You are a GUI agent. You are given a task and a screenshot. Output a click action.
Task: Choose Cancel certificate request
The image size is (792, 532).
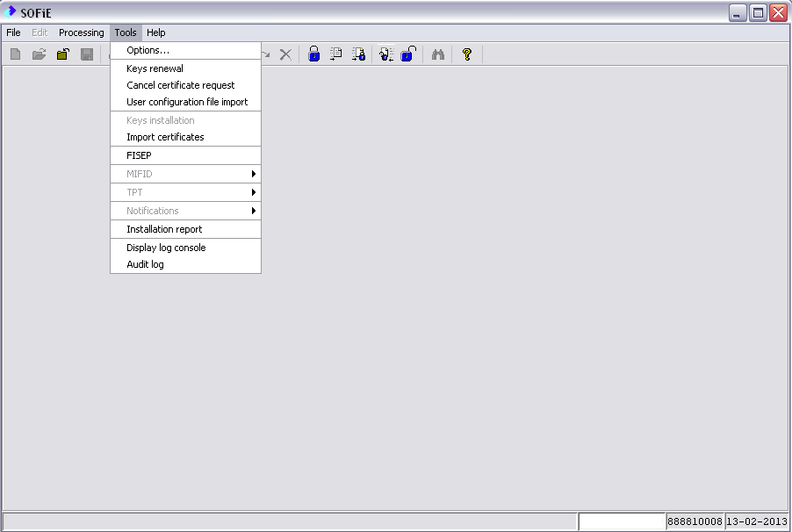tap(180, 85)
